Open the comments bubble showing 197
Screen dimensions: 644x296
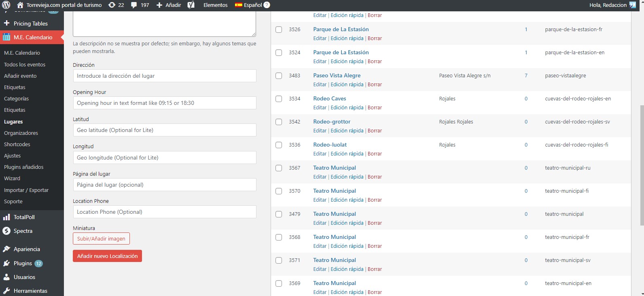(134, 5)
